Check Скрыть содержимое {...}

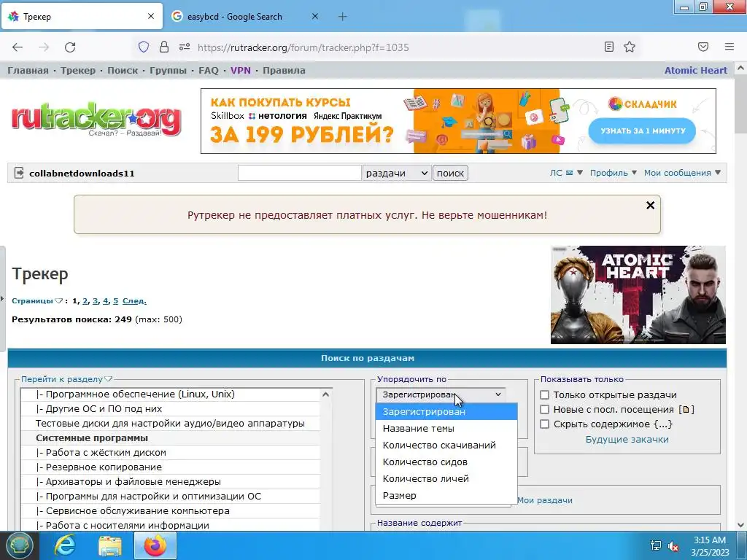[x=544, y=424]
